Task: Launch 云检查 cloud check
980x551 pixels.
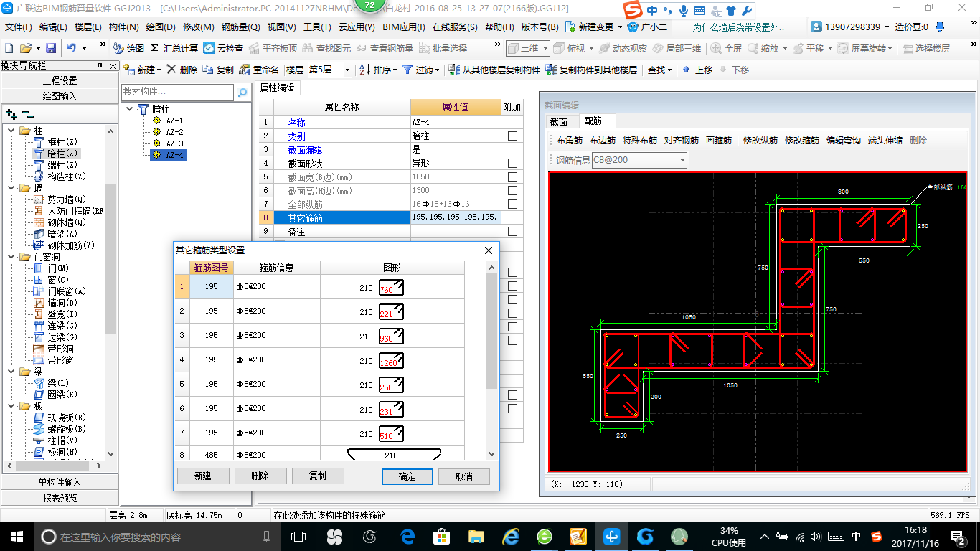Action: [223, 48]
